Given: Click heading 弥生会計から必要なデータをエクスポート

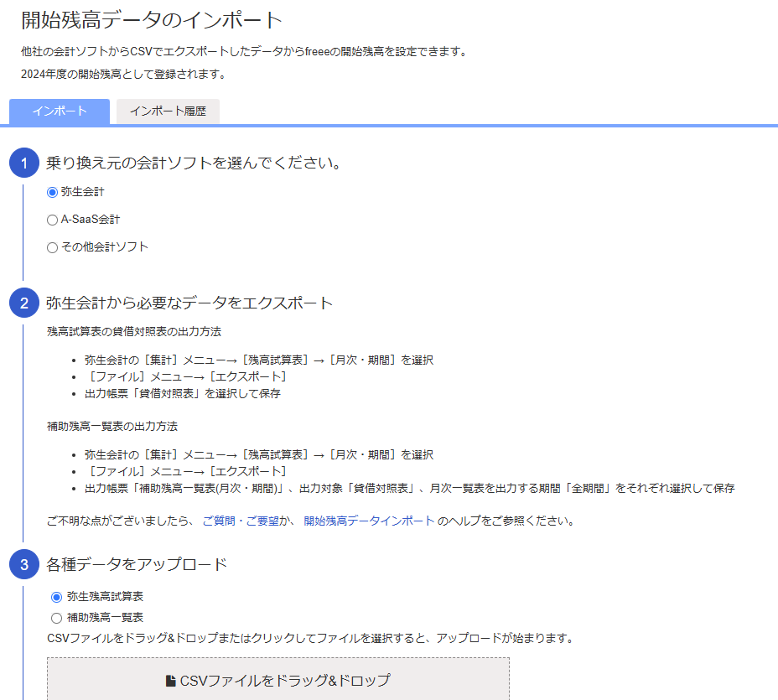Looking at the screenshot, I should (189, 303).
